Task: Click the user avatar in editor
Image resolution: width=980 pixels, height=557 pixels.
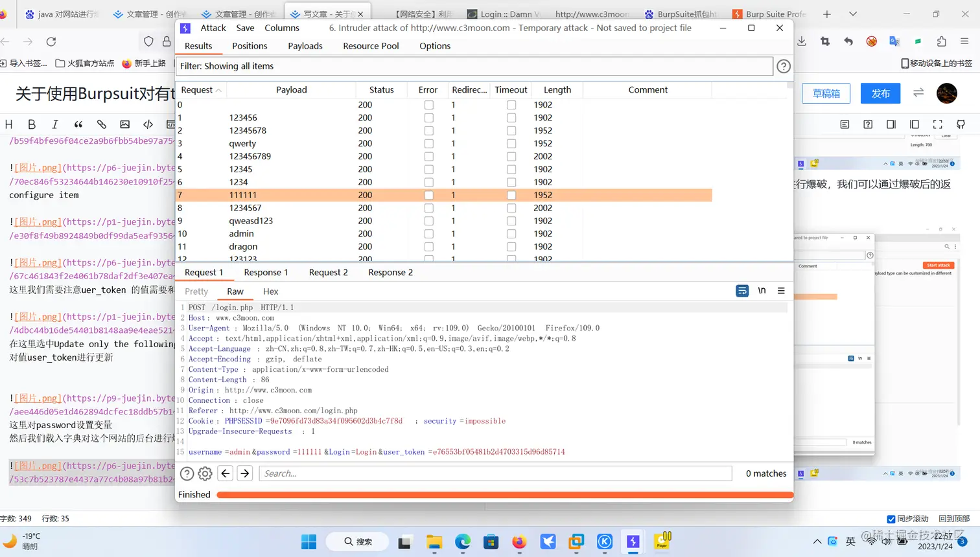Action: [x=947, y=93]
